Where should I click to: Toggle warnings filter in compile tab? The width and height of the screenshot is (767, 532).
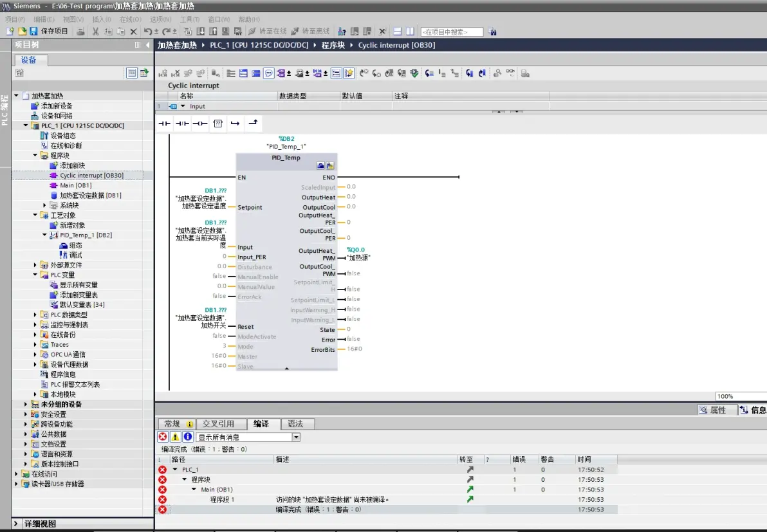pos(175,437)
